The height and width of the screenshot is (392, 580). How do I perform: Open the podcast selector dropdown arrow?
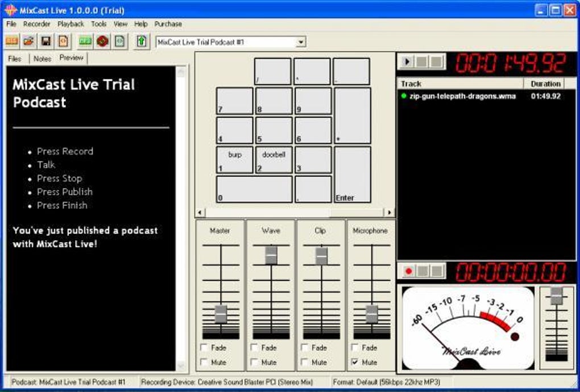coord(301,42)
